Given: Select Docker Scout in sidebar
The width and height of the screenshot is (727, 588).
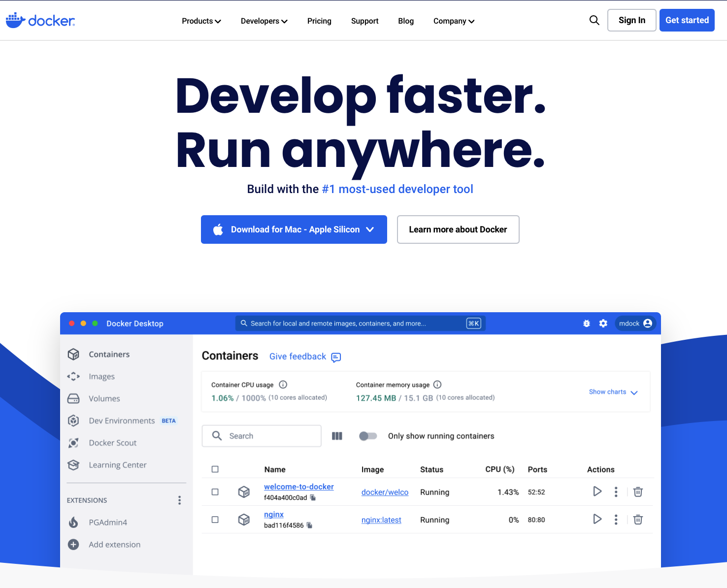Looking at the screenshot, I should point(113,443).
